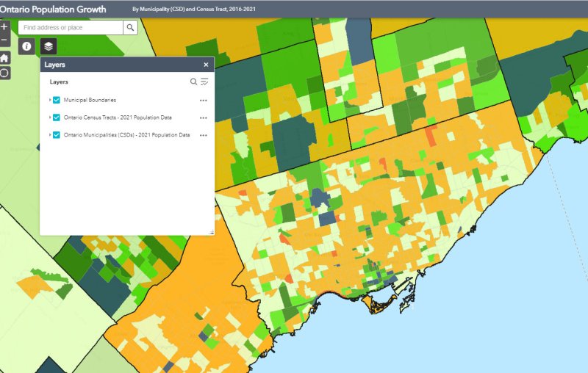Toggle Ontario Municipalities (CSDs) layer visibility
This screenshot has height=373, width=588.
click(57, 135)
